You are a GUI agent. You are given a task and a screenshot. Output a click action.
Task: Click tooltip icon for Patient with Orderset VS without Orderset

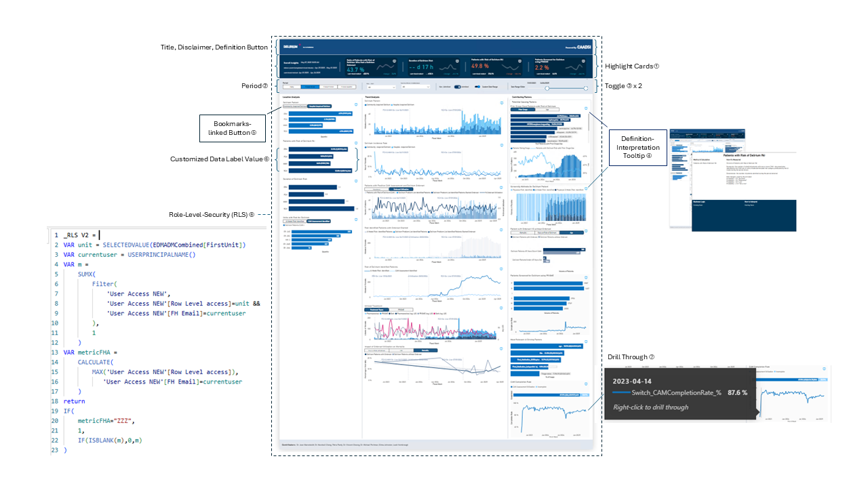click(x=586, y=231)
